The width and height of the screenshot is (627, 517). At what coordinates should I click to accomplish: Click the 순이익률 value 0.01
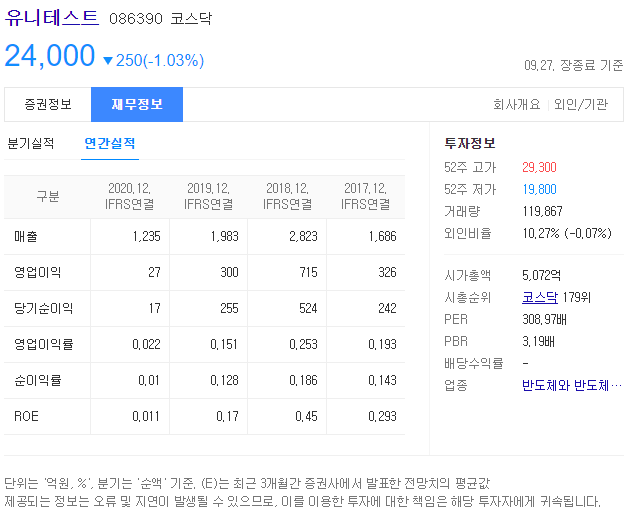coord(149,380)
